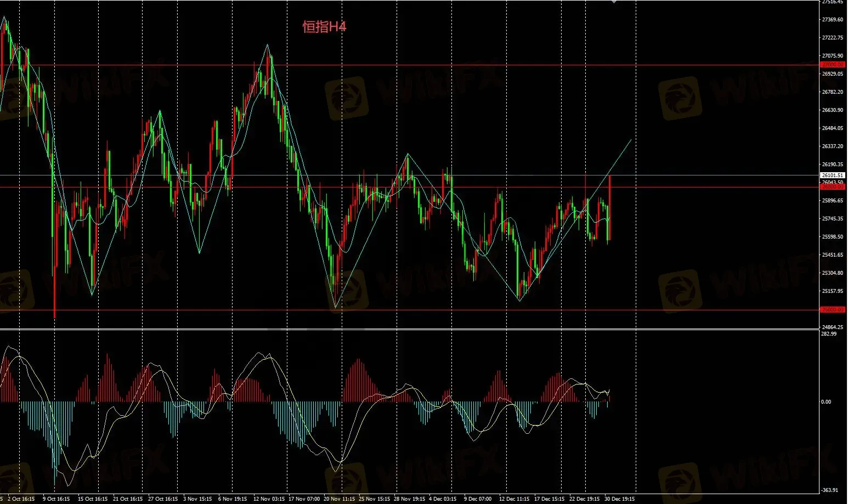Click the 28 Nov 19:15 time label

[x=410, y=499]
